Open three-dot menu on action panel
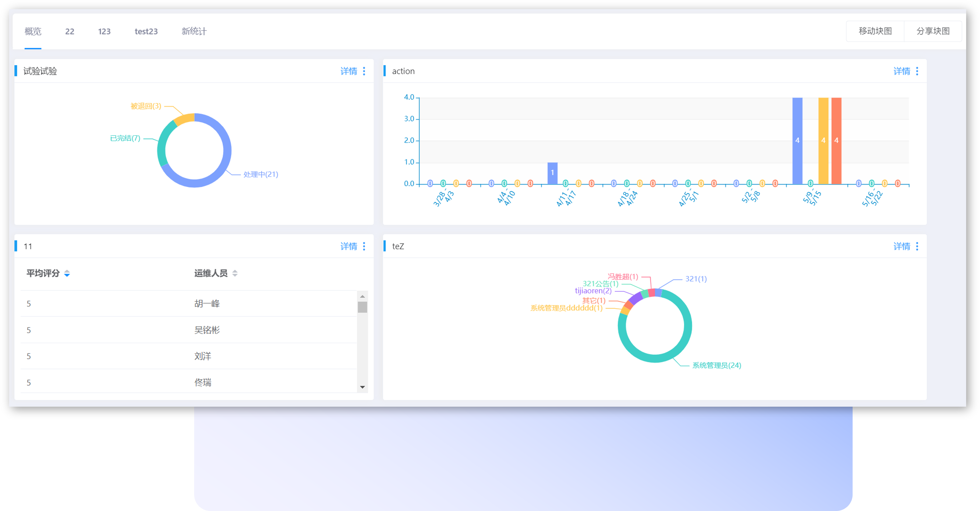This screenshot has height=511, width=980. [917, 71]
